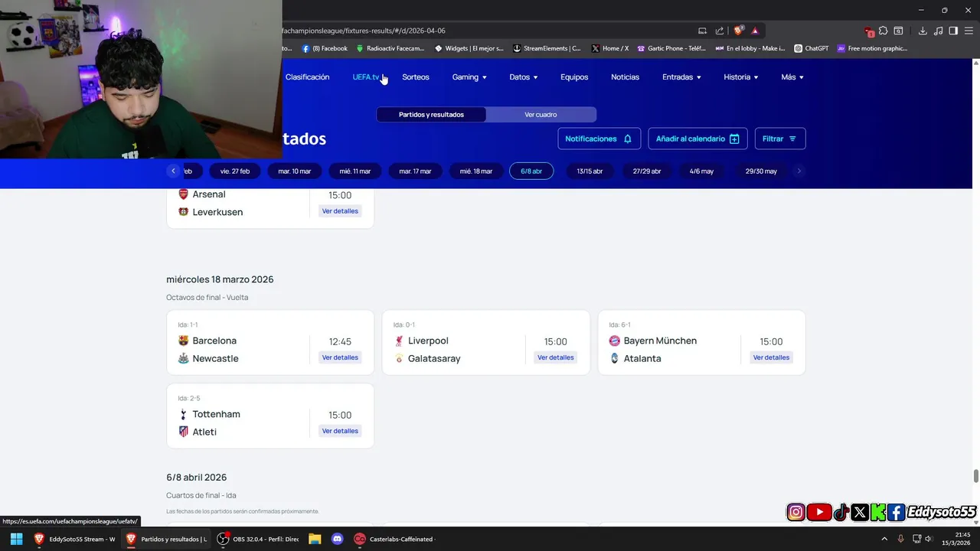Open the StreamElements bookmark
The image size is (980, 551).
point(547,48)
